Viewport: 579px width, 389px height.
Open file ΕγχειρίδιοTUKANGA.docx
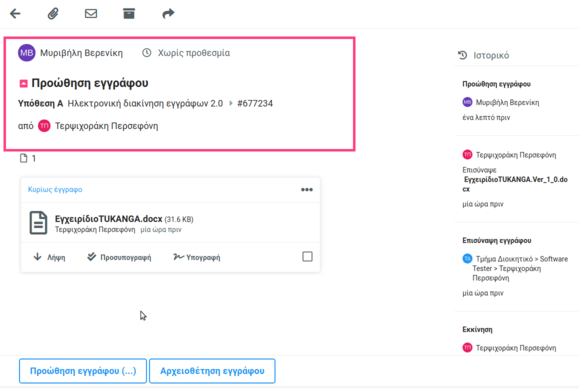coord(109,219)
